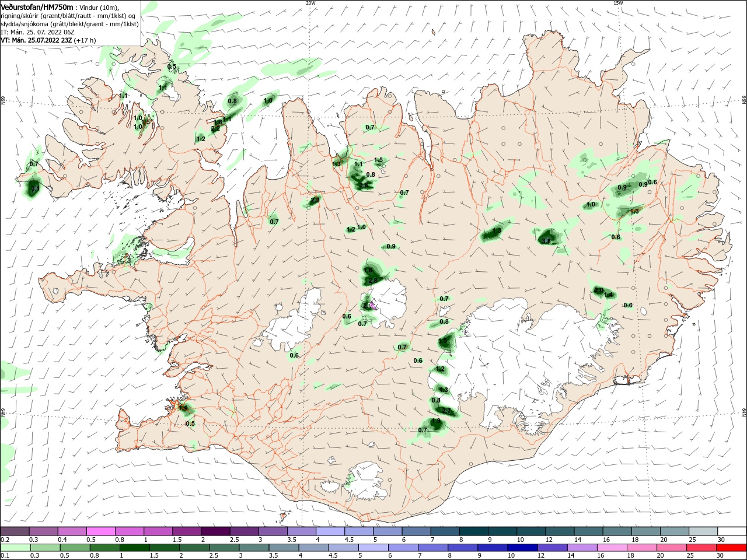Pick the rain scale swatch for 0.5–0.8
The image size is (747, 560).
click(75, 548)
